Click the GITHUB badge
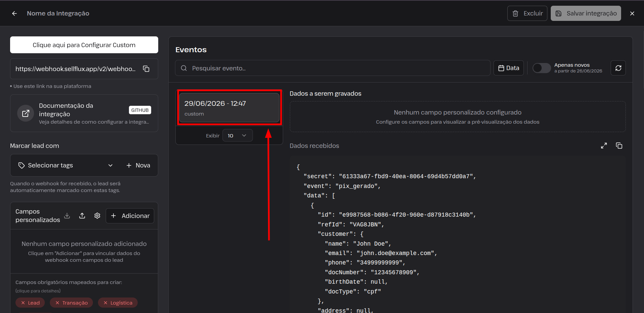644x313 pixels. [x=140, y=110]
